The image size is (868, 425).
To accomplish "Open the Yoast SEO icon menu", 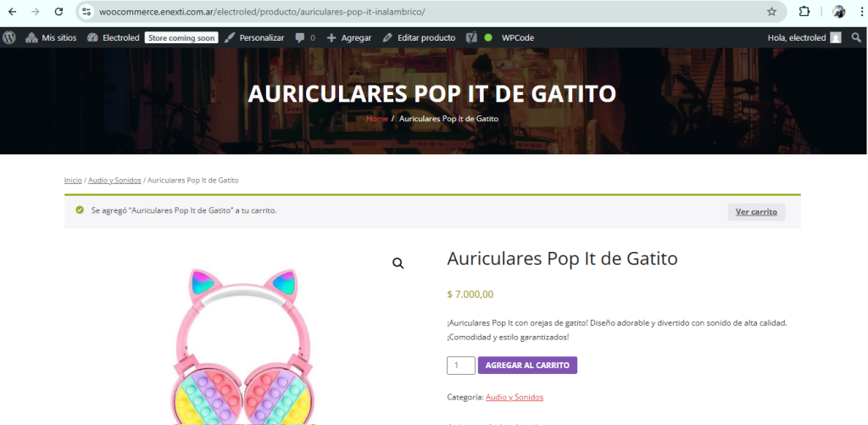I will point(470,37).
